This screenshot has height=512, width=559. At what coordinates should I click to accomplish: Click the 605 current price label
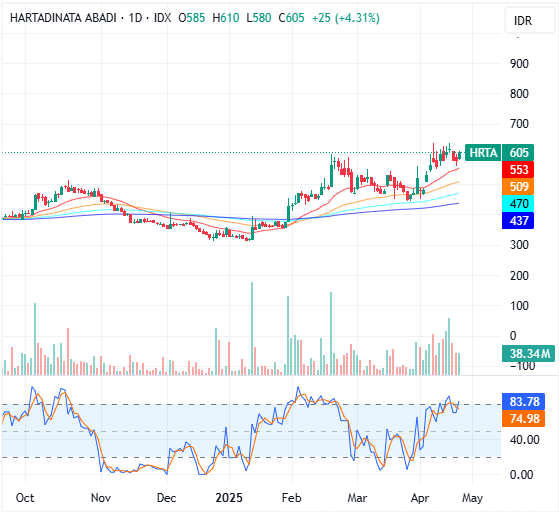click(x=518, y=153)
